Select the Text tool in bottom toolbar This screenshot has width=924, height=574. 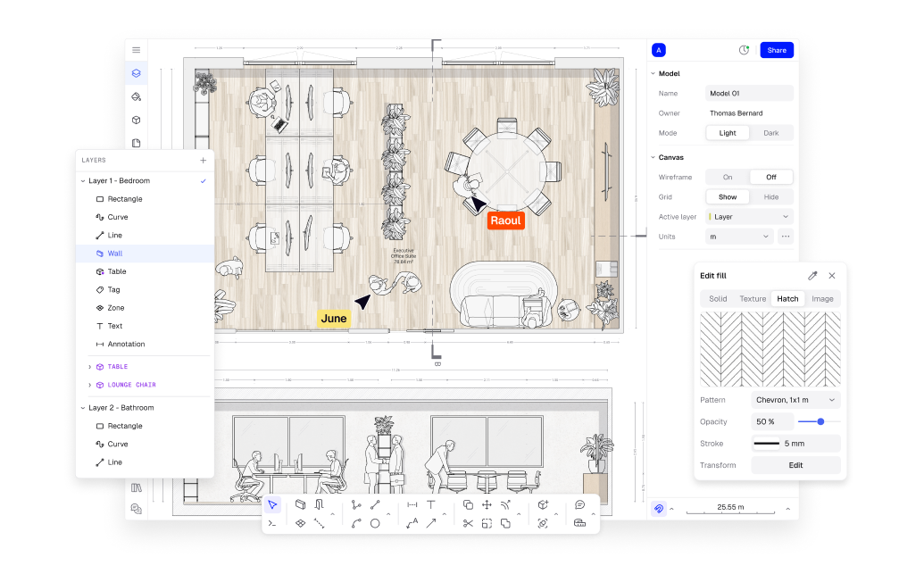pyautogui.click(x=430, y=504)
